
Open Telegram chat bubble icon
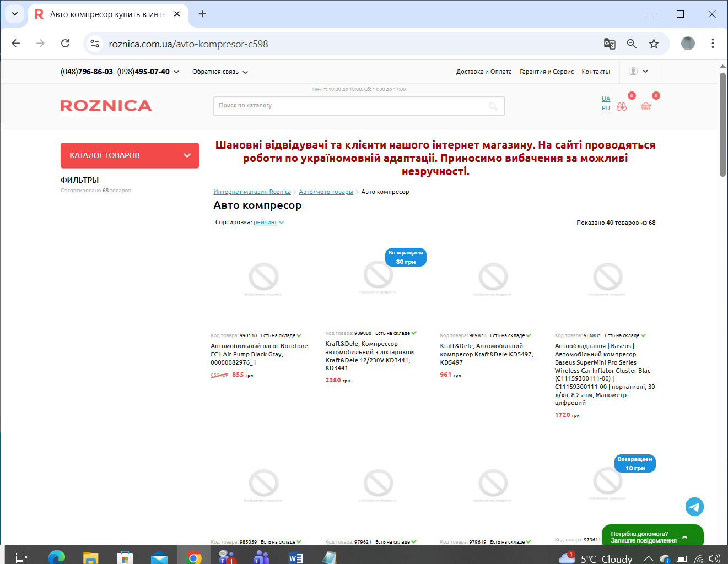coord(694,507)
